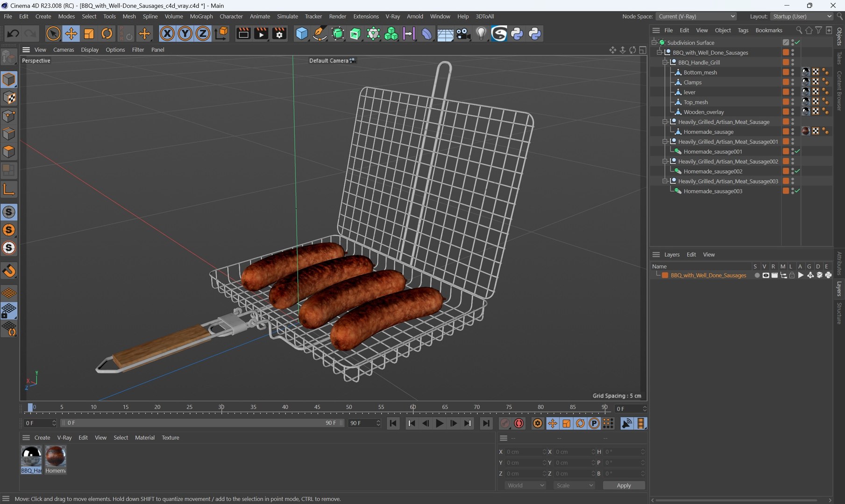This screenshot has width=845, height=504.
Task: Click the Record Active Objects button
Action: click(x=505, y=423)
